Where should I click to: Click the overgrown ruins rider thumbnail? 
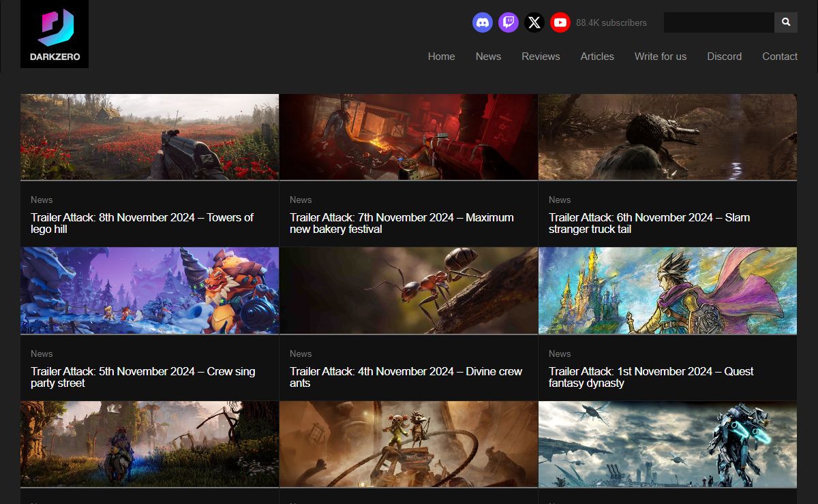tap(149, 444)
